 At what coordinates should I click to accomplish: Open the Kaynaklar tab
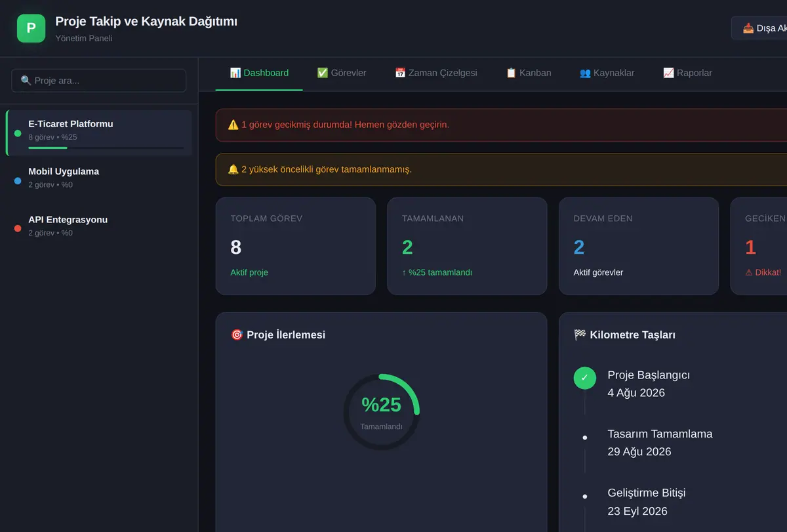click(x=607, y=73)
